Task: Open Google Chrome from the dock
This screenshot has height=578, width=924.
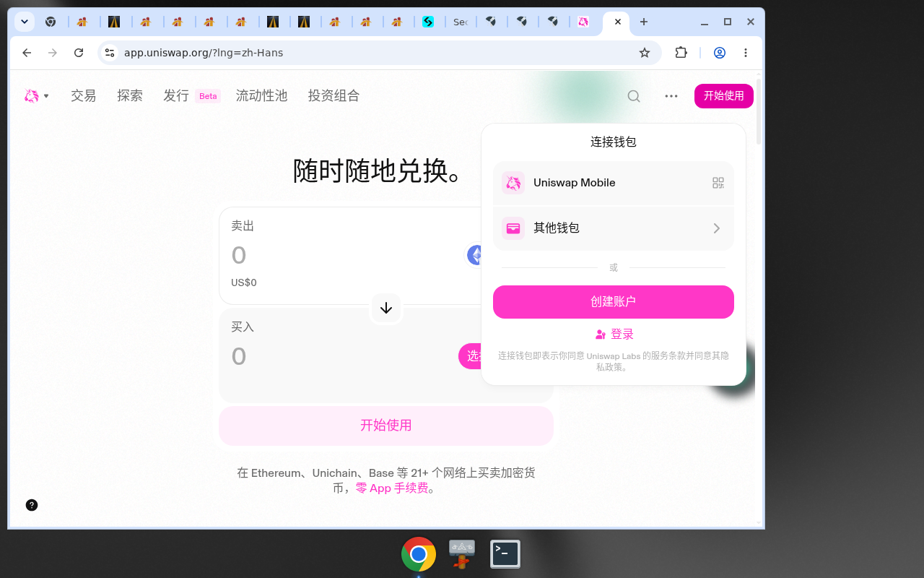Action: point(419,554)
